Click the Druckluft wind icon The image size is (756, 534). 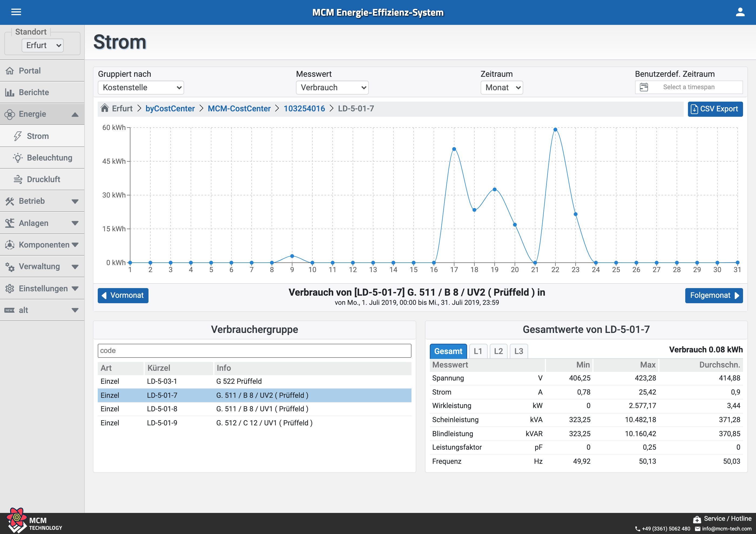coord(18,180)
